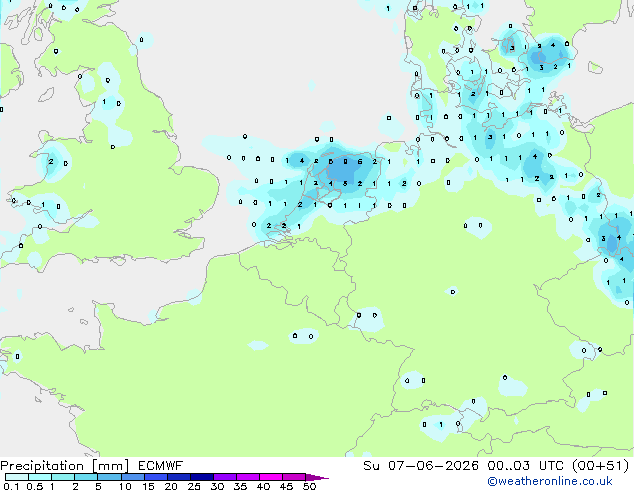Click the legend value label '35'
634x490 pixels.
click(x=241, y=486)
